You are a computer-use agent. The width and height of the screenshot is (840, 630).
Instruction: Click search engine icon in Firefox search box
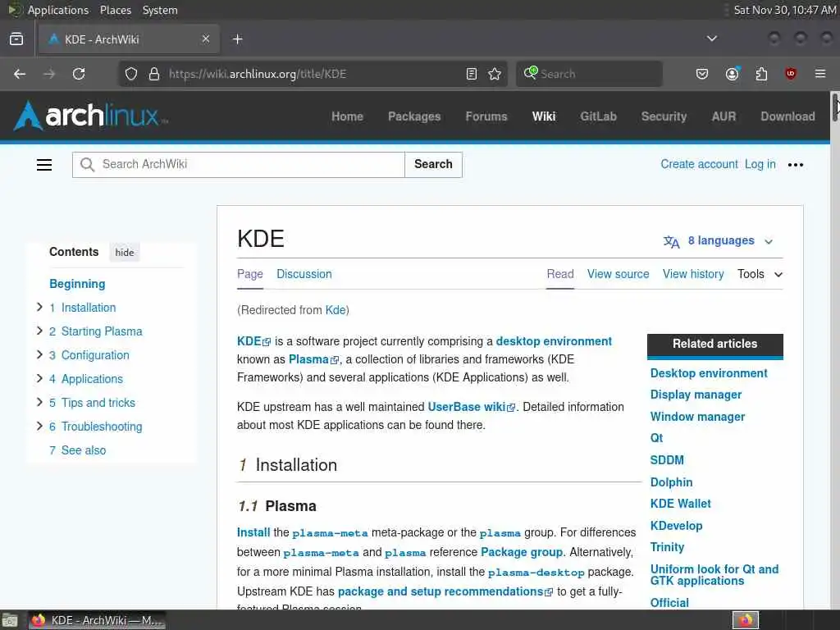(531, 72)
